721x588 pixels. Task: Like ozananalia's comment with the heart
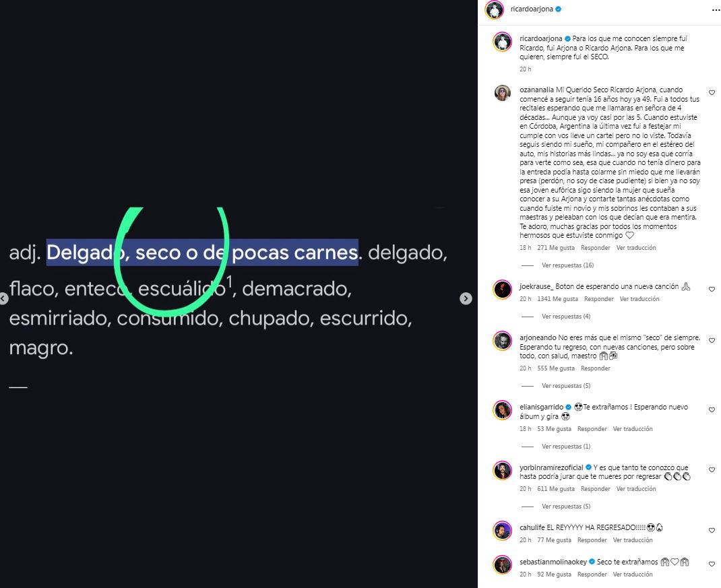(x=712, y=93)
